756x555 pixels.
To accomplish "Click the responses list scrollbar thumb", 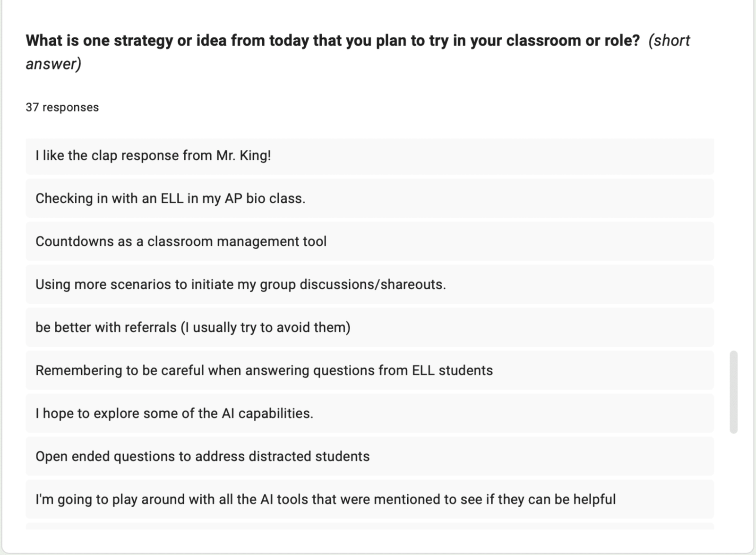I will click(x=733, y=392).
